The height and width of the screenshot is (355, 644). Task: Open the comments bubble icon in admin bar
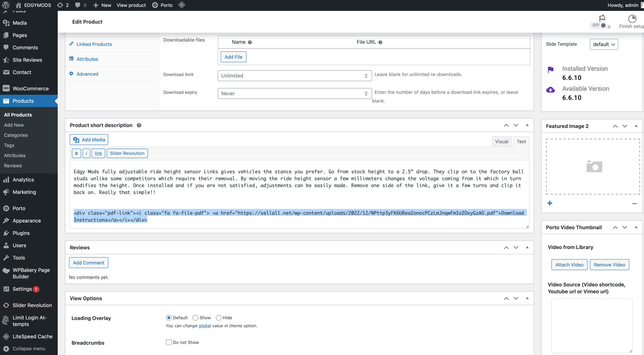point(78,5)
